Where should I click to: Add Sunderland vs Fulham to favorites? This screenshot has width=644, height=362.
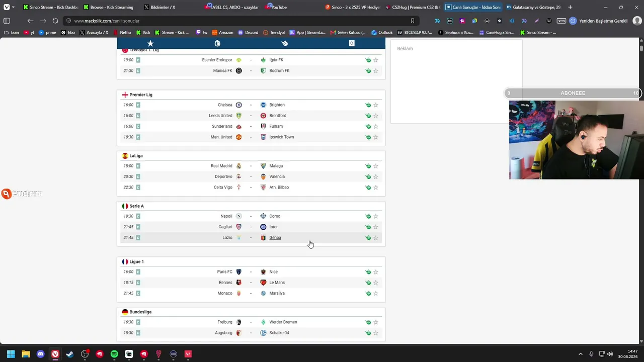click(376, 126)
